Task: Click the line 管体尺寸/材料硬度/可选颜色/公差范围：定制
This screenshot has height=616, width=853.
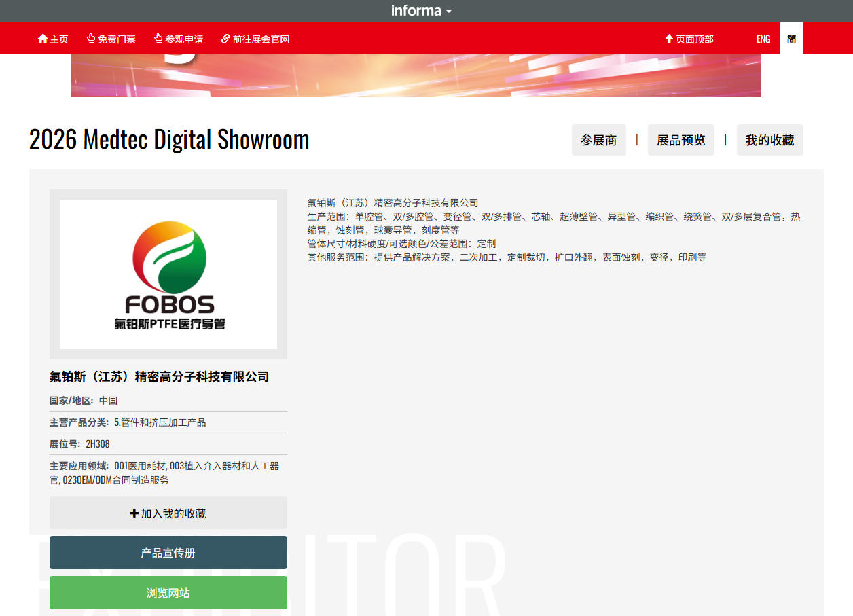Action: [x=401, y=244]
